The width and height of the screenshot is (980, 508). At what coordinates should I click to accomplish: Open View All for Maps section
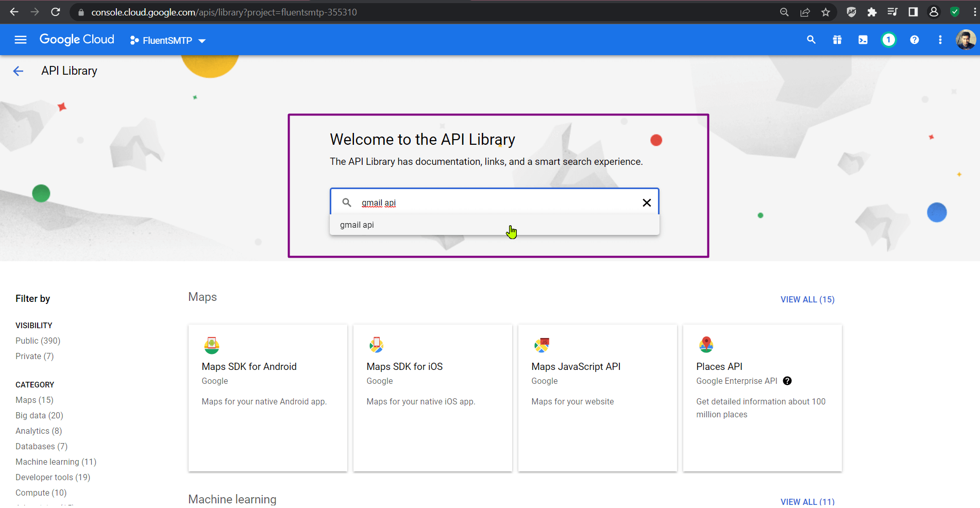click(807, 299)
